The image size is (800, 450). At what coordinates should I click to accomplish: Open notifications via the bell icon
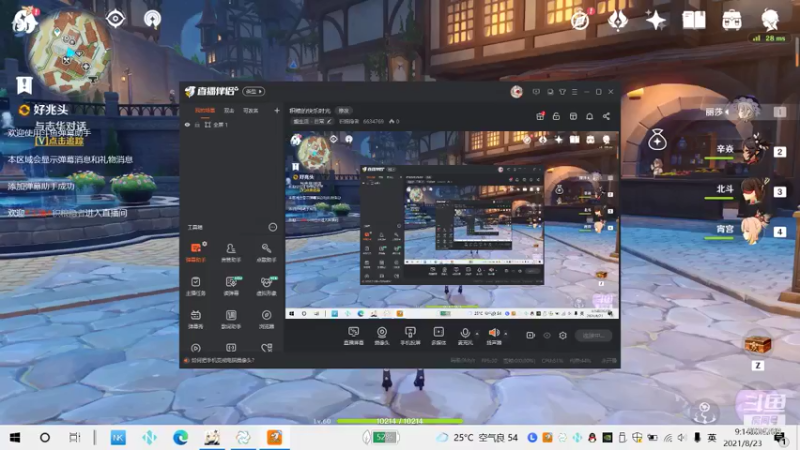coord(589,116)
